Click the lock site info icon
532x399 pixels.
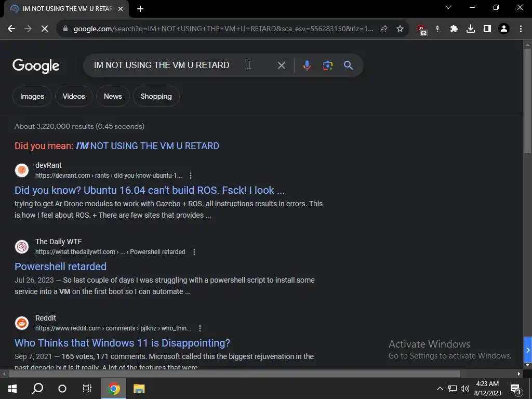click(x=65, y=29)
